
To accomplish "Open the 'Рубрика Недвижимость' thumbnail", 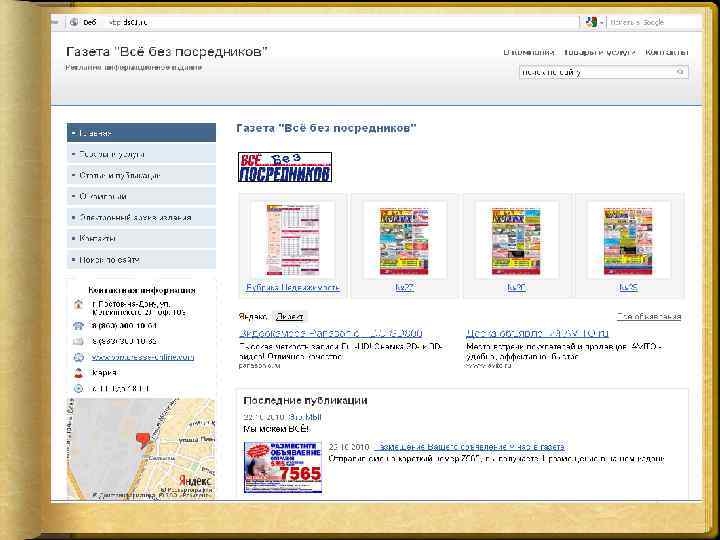I will coord(292,240).
